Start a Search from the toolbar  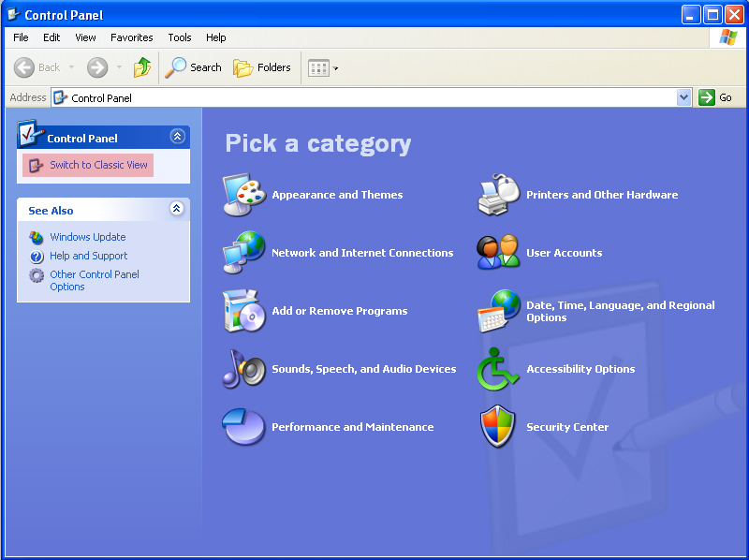click(x=193, y=66)
